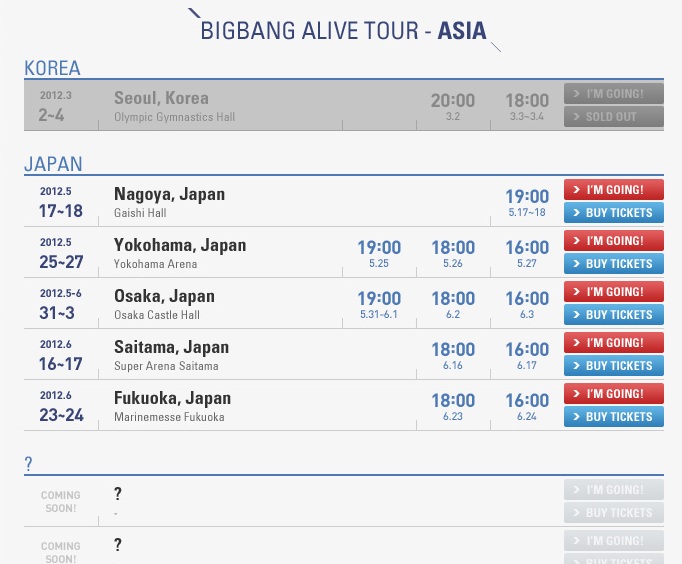
Task: Click the JAPAN section heading
Action: [x=53, y=164]
